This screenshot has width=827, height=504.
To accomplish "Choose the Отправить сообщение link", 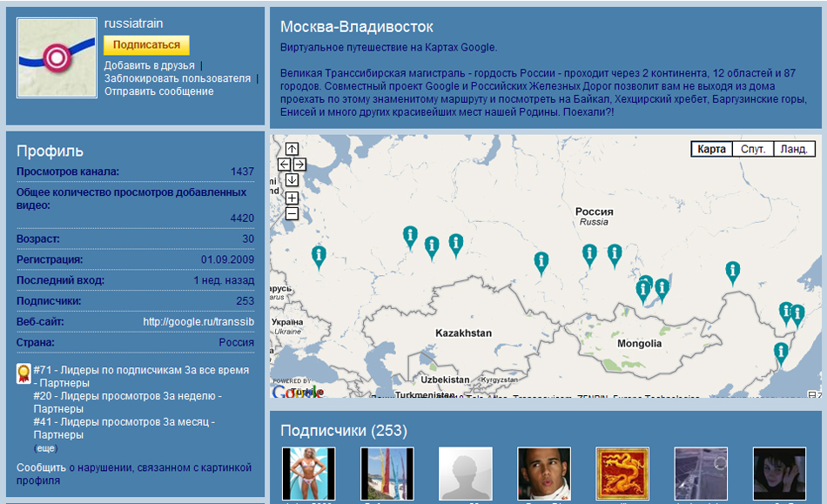I will (x=158, y=91).
